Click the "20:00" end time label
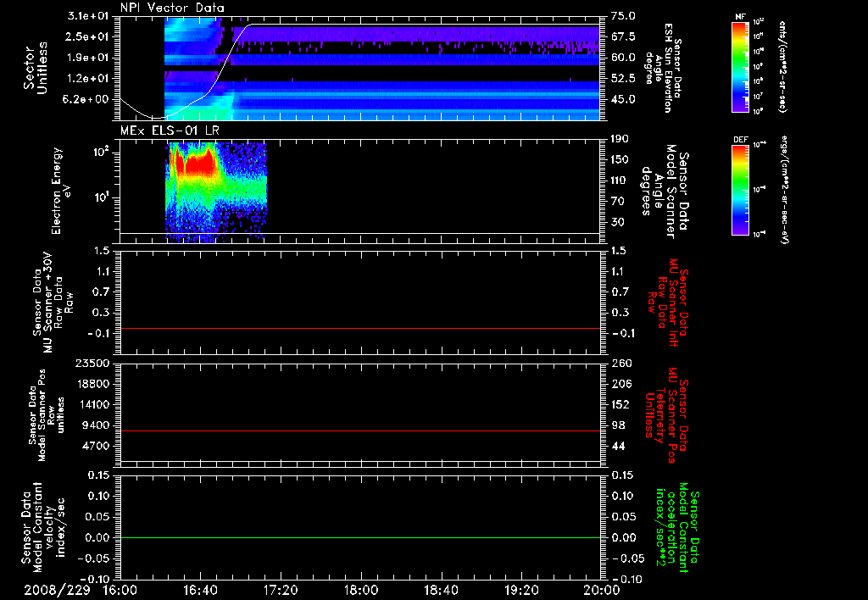 click(x=602, y=590)
